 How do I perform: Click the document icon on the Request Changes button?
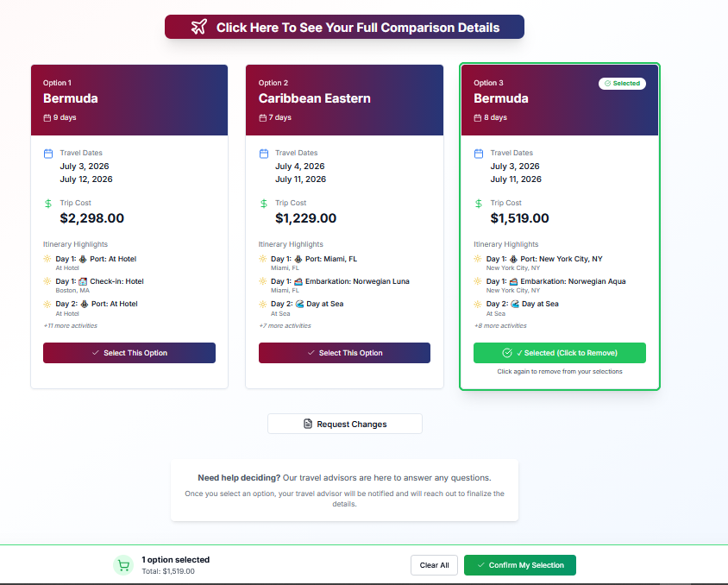click(x=307, y=423)
